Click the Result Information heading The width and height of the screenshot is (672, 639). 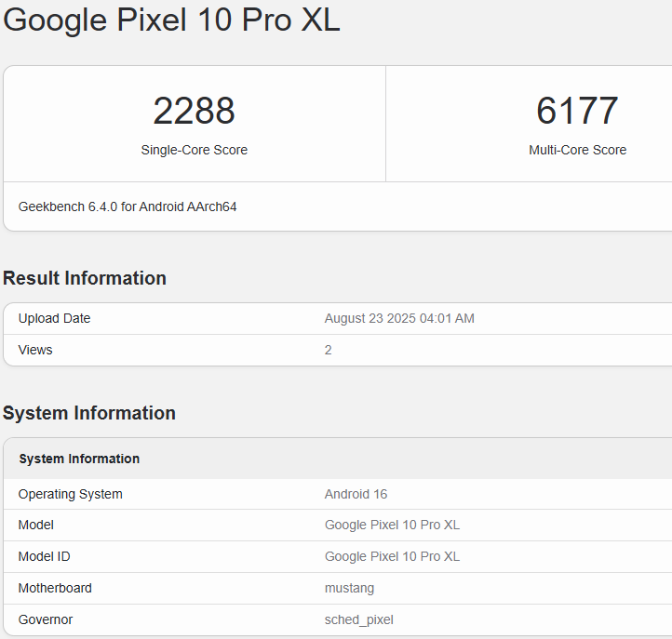tap(85, 278)
